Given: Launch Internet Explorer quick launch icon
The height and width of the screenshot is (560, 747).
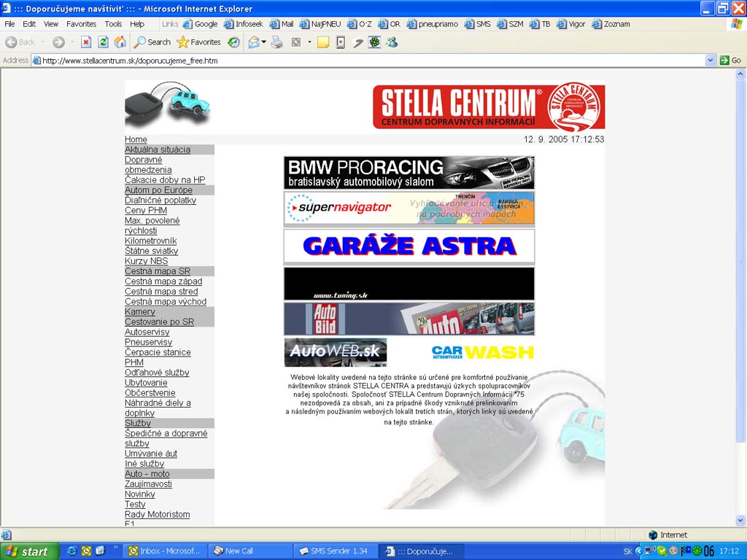Looking at the screenshot, I should click(71, 551).
